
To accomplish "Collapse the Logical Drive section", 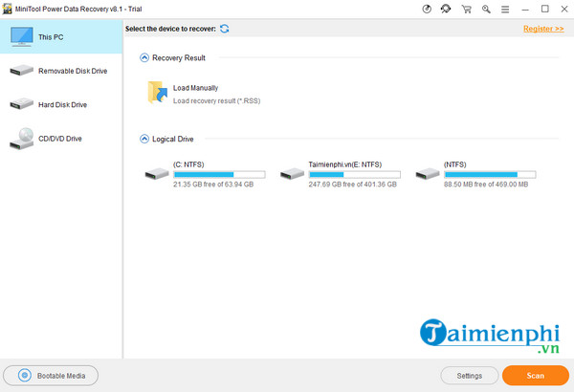I will 144,139.
